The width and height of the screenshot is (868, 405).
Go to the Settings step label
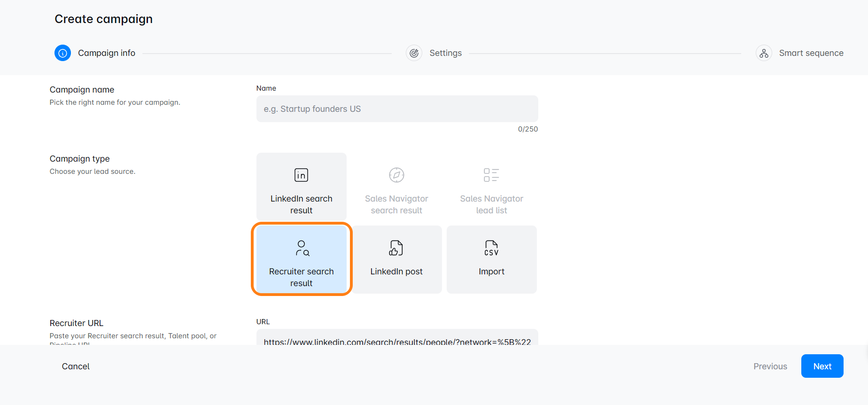coord(445,53)
